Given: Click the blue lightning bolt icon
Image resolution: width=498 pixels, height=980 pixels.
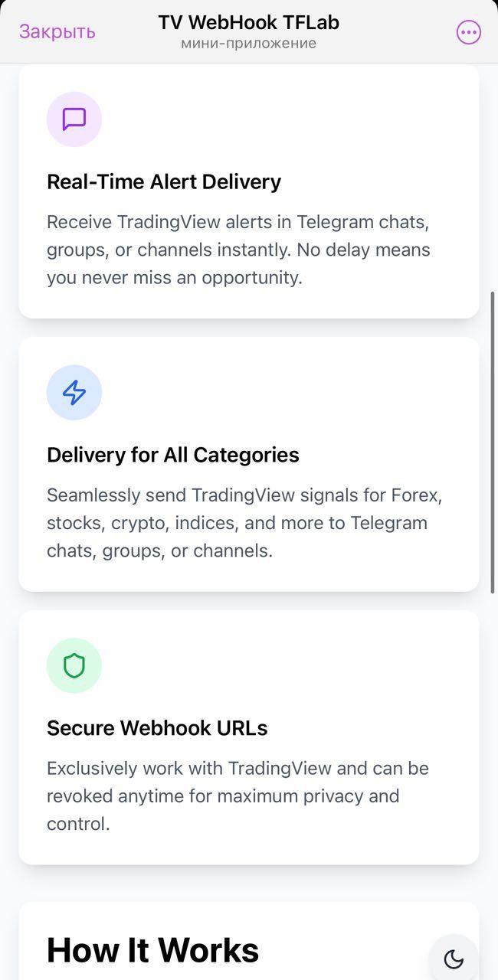Looking at the screenshot, I should (x=74, y=393).
